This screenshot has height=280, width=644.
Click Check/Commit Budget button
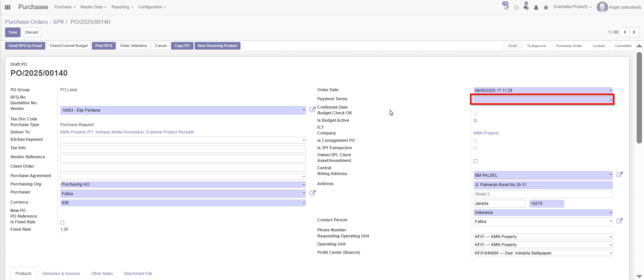click(68, 46)
